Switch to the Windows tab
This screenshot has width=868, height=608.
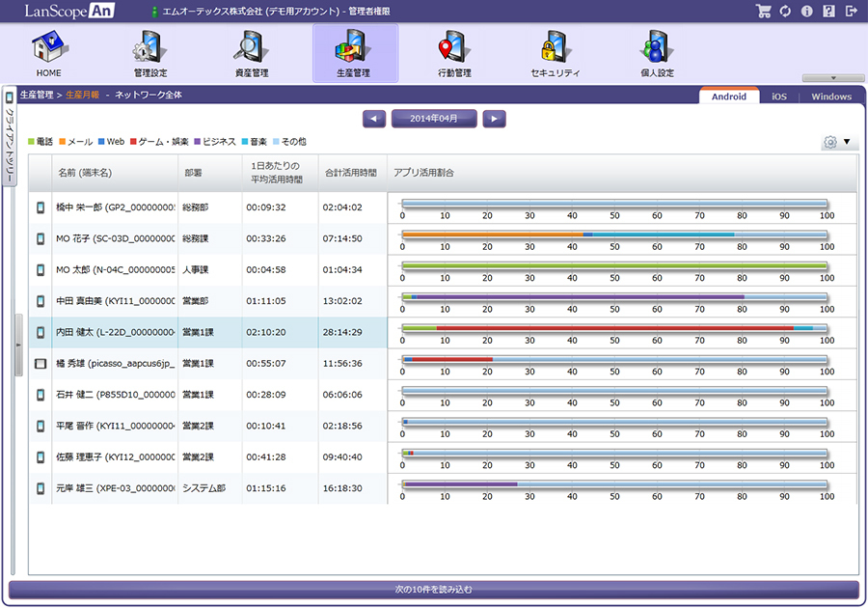click(830, 97)
